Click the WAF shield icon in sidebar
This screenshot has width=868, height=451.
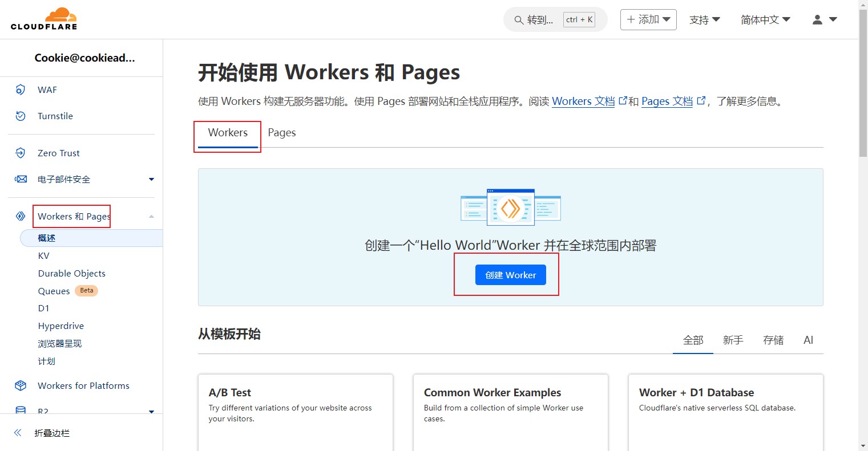point(21,90)
